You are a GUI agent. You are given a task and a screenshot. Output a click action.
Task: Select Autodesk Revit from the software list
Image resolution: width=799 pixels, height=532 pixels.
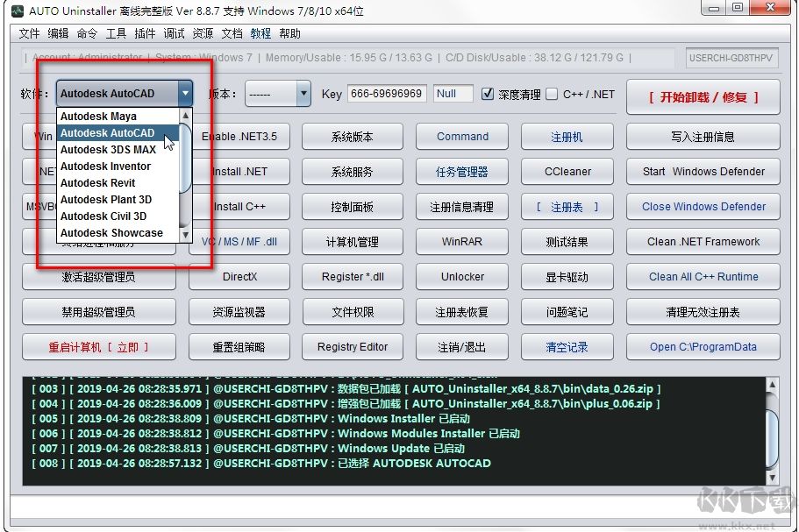(x=98, y=182)
